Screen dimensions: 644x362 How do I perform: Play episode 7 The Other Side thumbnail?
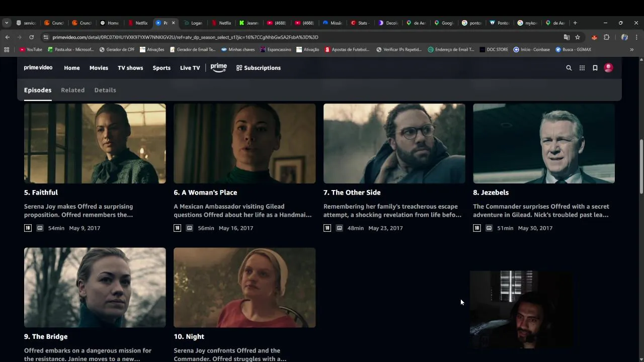click(x=394, y=143)
